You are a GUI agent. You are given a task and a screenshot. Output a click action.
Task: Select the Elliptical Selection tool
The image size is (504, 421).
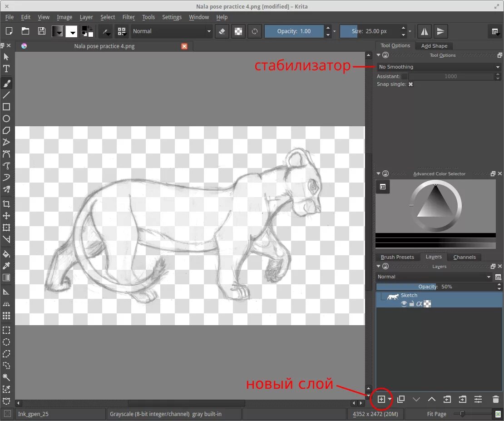[x=6, y=342]
